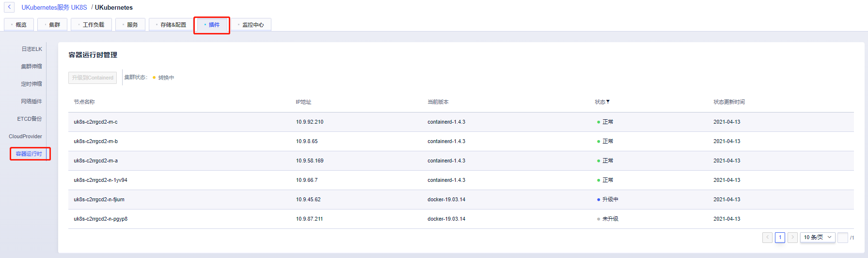Select 日志ELK in the sidebar

coord(32,49)
